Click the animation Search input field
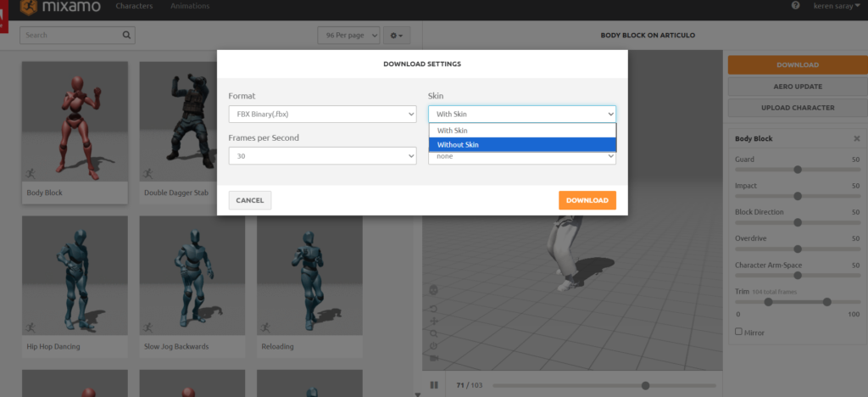Viewport: 868px width, 397px height. tap(77, 35)
